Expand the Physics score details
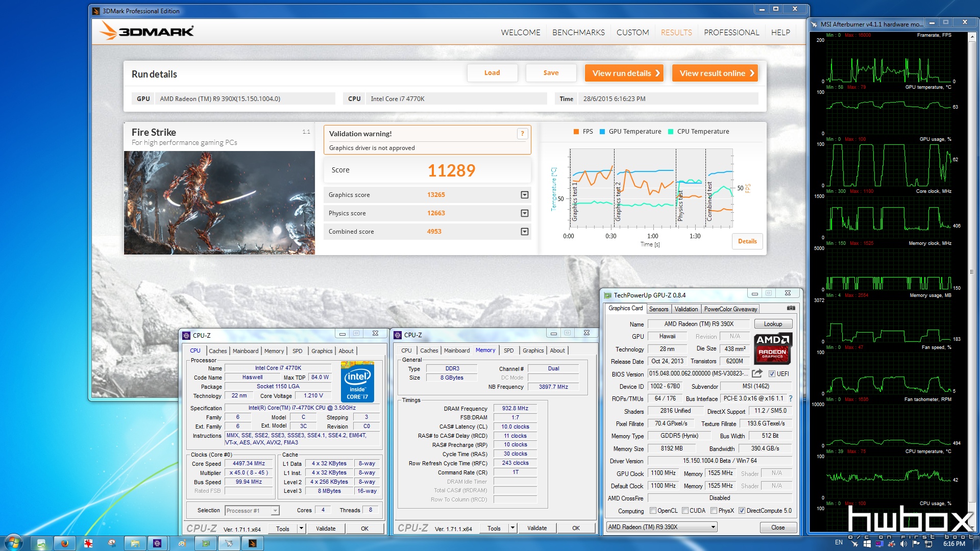Image resolution: width=980 pixels, height=551 pixels. [524, 213]
